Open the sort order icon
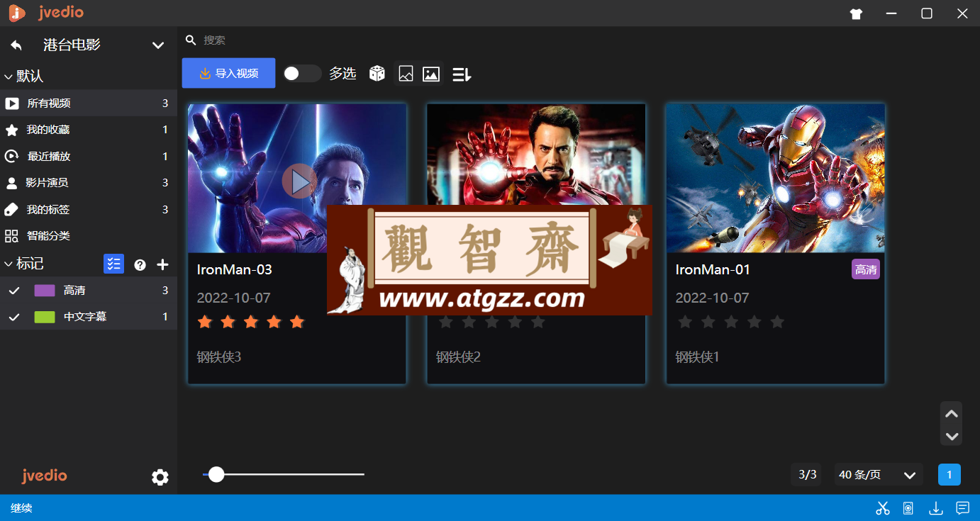980x521 pixels. click(462, 74)
